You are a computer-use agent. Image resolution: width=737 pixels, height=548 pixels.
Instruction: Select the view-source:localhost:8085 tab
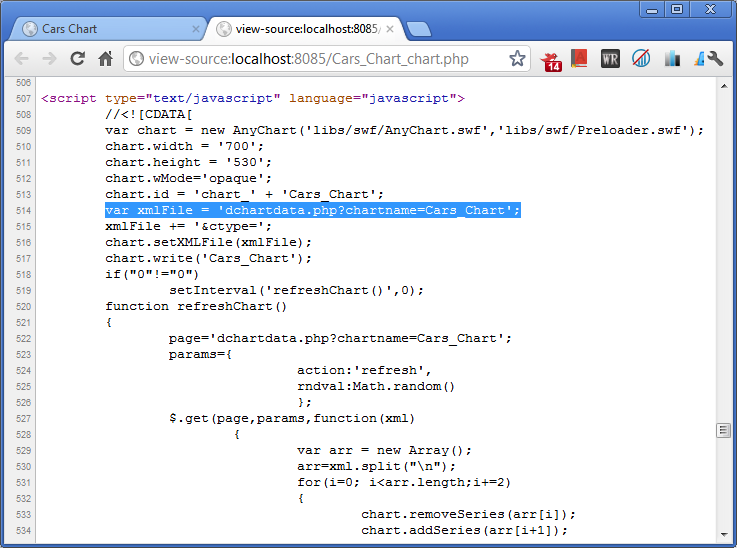point(306,29)
